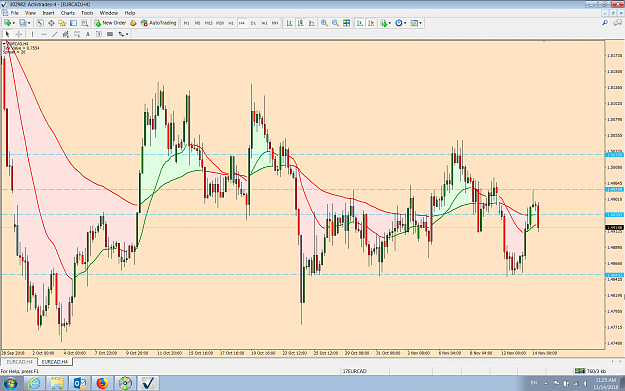Expand the Indicators dropdown arrow
The image size is (625, 391).
tap(390, 23)
